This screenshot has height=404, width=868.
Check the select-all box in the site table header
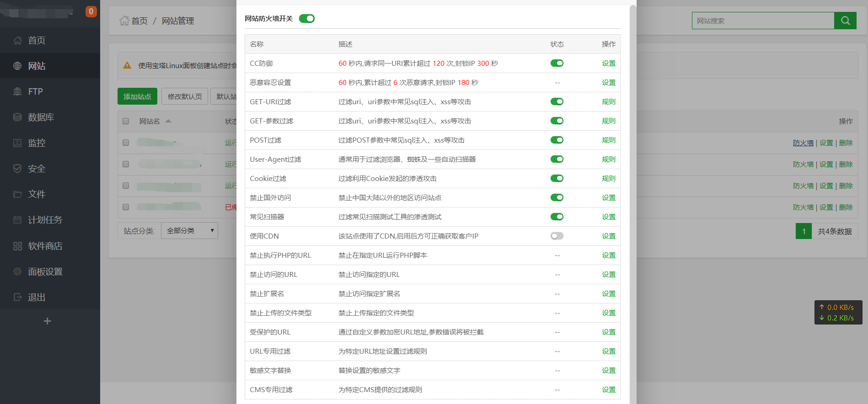[x=126, y=121]
